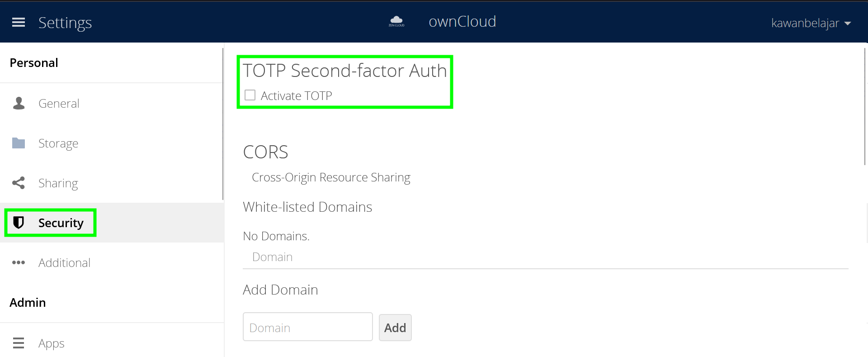868x357 pixels.
Task: Click the Sharing share icon
Action: coord(19,183)
